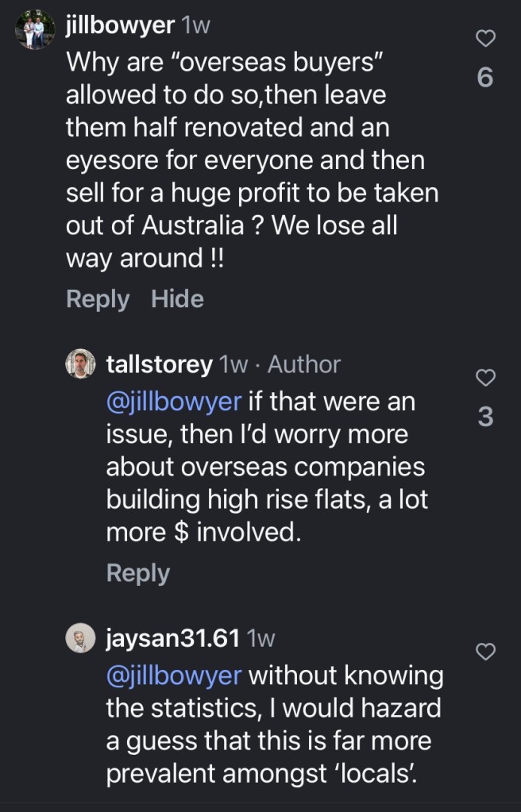Tap the 1w timestamp beside jillbowyer
Image resolution: width=521 pixels, height=812 pixels.
coord(196,25)
